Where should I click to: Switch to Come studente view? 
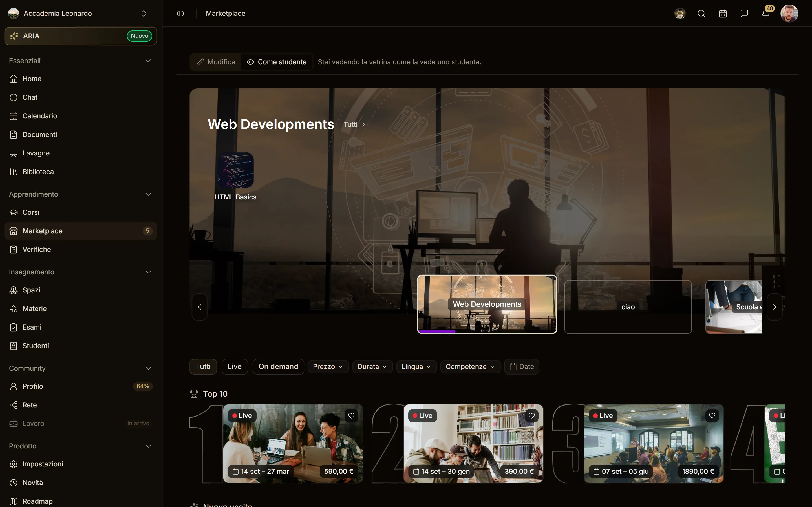(x=277, y=62)
